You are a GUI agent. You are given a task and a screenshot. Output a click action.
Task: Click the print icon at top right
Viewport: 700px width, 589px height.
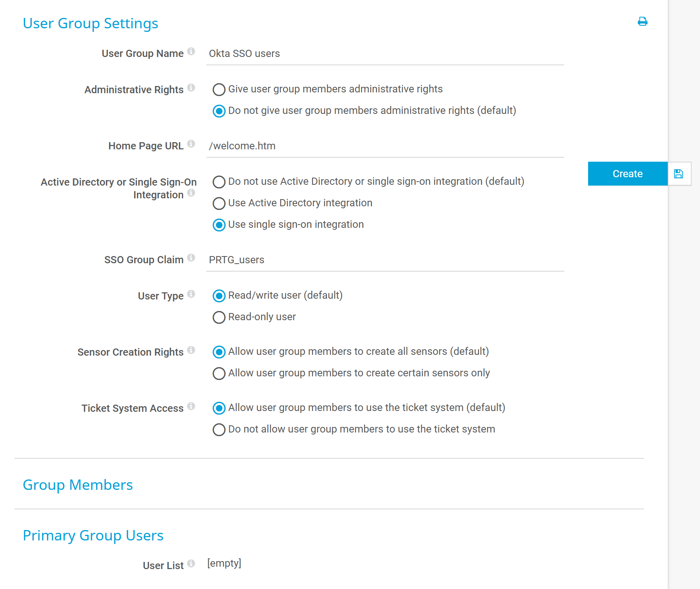coord(642,22)
